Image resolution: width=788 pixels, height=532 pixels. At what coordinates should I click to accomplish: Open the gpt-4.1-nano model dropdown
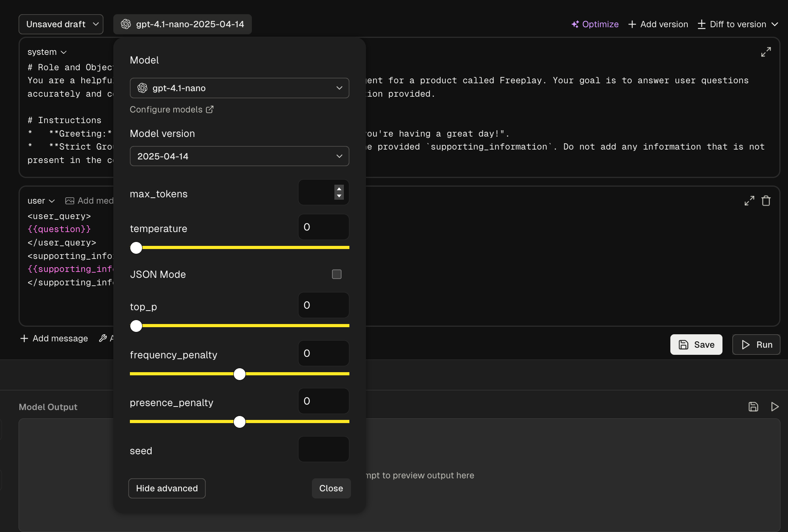[239, 88]
